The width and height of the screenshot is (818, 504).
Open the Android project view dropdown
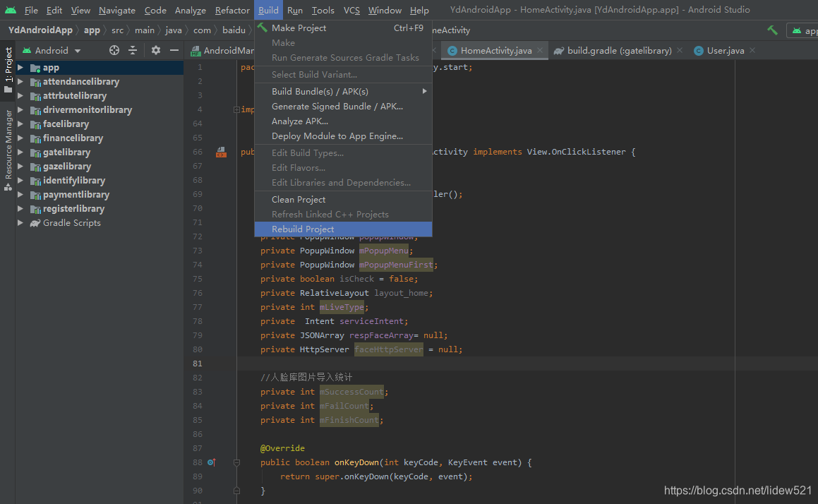click(51, 50)
